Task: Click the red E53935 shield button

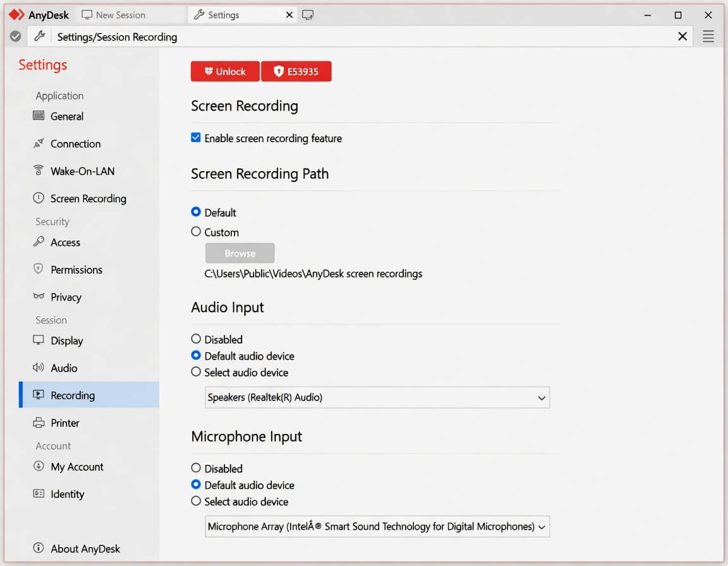Action: click(x=296, y=71)
